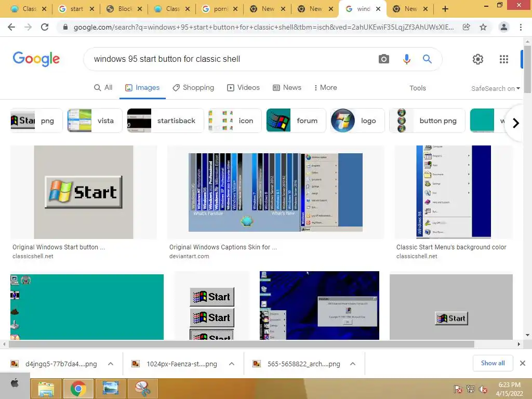Open the picture viewer taskbar icon

coord(110,389)
